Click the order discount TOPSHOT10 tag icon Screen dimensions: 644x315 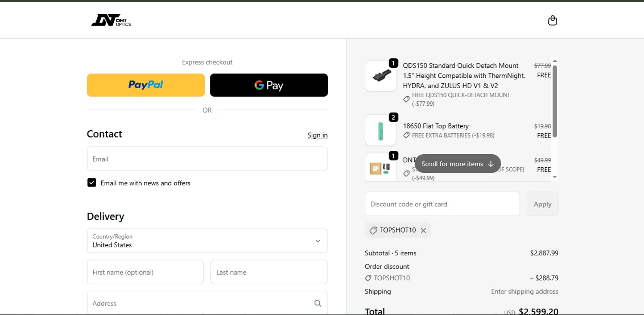[368, 278]
